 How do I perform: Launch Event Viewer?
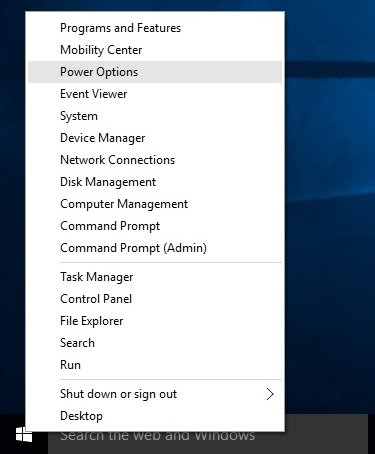coord(155,94)
